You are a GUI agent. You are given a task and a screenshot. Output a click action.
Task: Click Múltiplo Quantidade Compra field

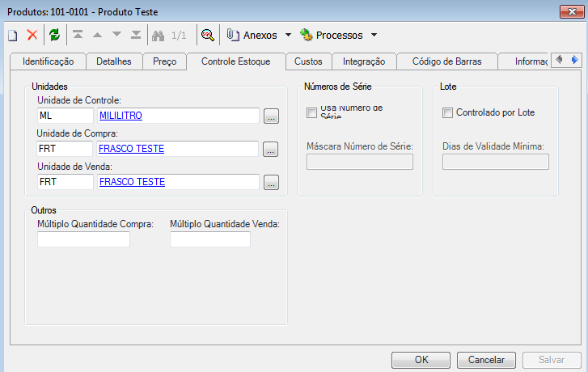coord(83,239)
